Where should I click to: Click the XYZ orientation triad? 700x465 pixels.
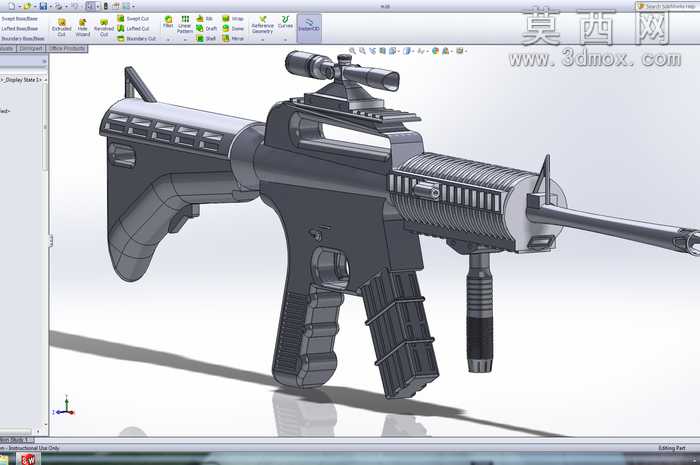click(64, 406)
